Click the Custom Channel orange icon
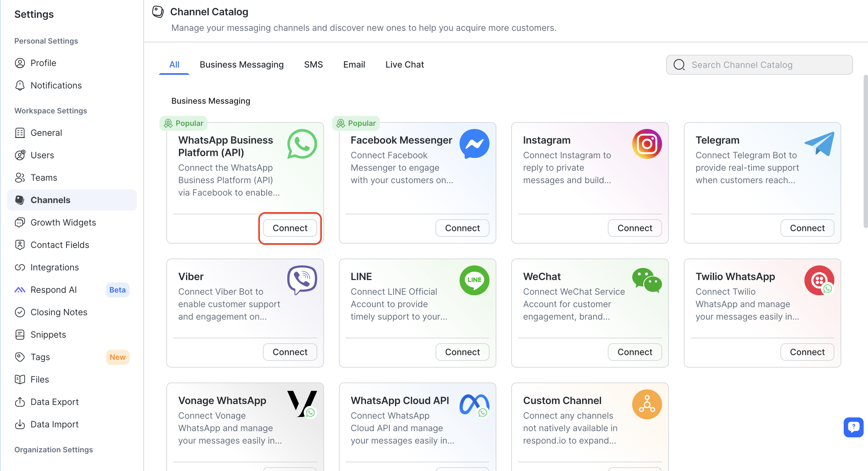The height and width of the screenshot is (471, 868). (x=646, y=404)
